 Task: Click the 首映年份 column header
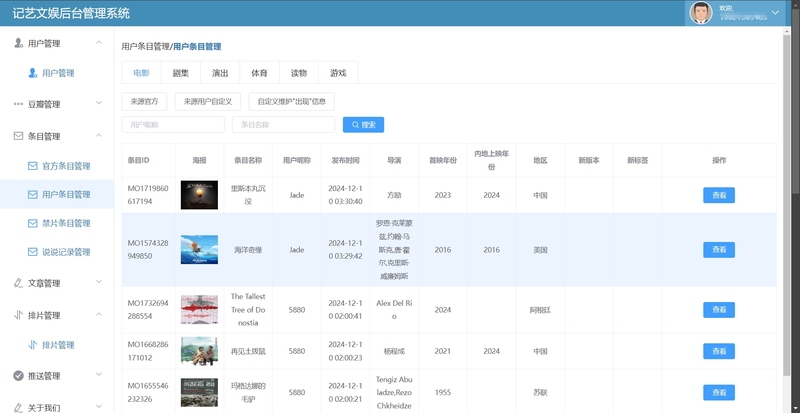(x=443, y=160)
